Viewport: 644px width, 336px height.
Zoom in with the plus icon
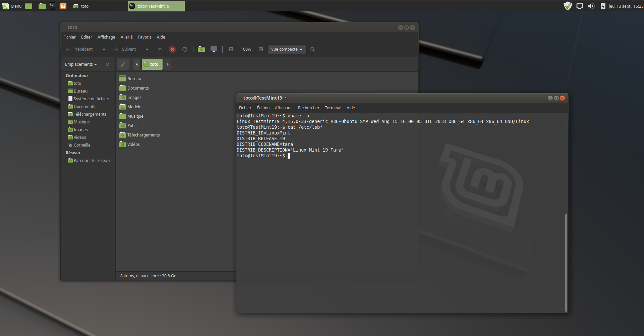click(261, 49)
